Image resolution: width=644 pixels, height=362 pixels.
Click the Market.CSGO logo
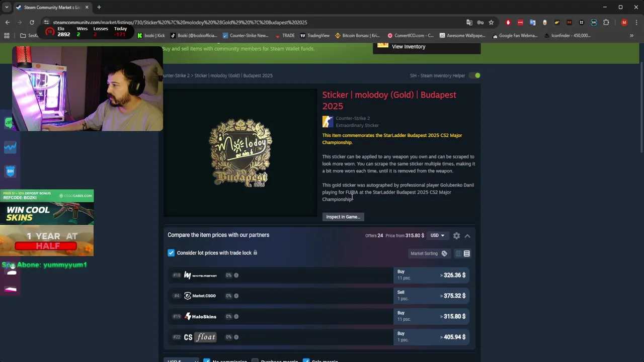[200, 296]
